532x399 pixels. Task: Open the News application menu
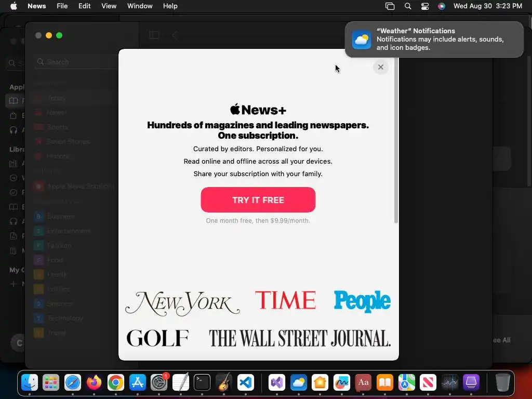[37, 6]
